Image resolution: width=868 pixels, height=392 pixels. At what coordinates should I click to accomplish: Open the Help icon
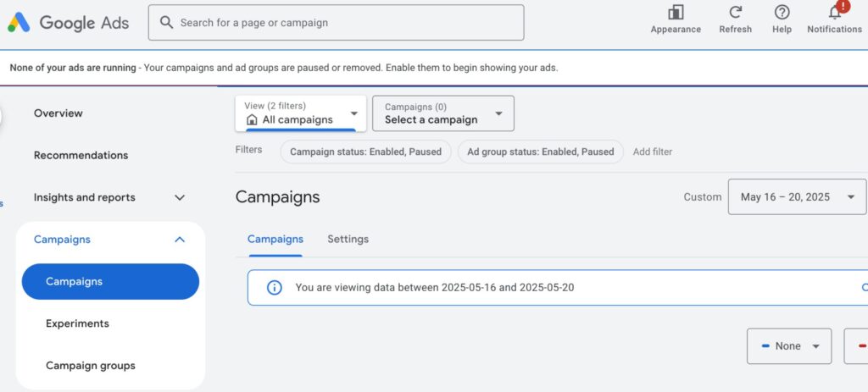(782, 13)
